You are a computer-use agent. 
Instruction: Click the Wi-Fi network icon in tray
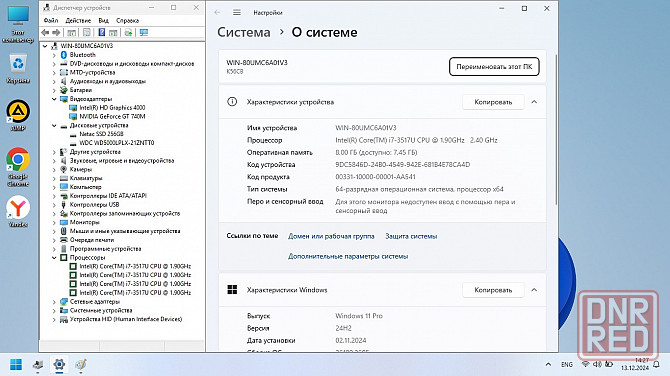[586, 364]
